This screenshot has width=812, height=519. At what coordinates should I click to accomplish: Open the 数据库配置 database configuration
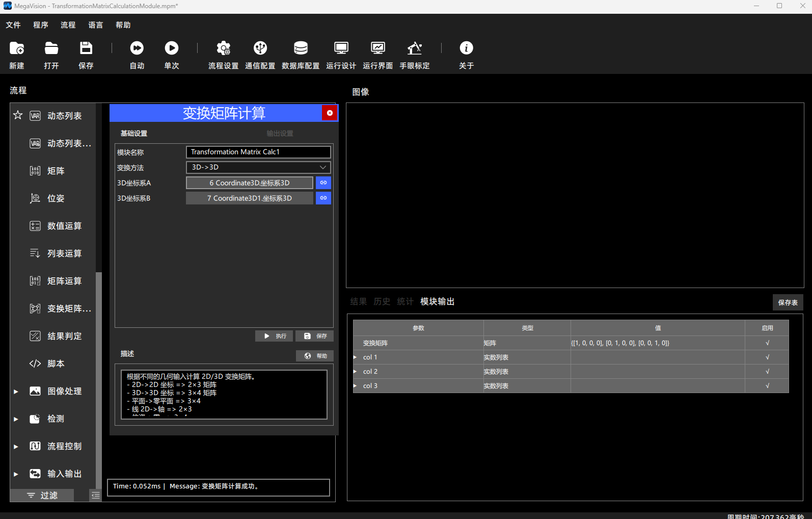(x=301, y=48)
